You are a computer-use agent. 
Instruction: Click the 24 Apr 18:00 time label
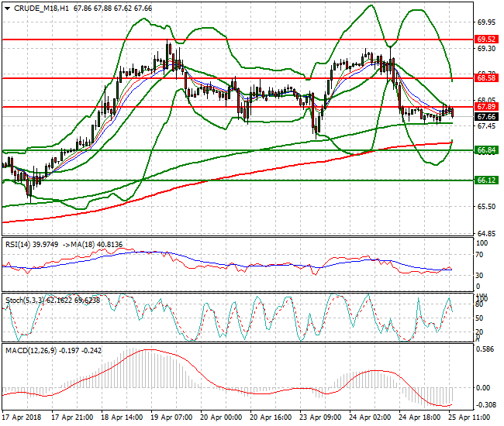click(x=419, y=417)
